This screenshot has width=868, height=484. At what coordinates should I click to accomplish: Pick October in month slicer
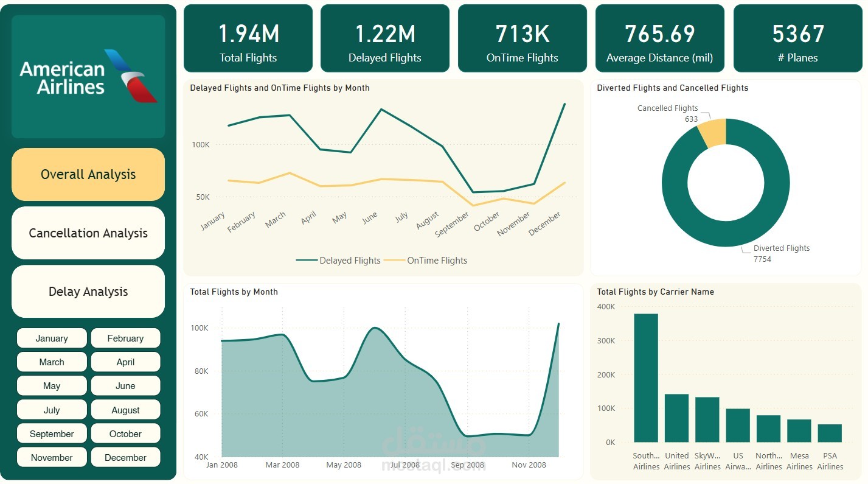click(125, 433)
